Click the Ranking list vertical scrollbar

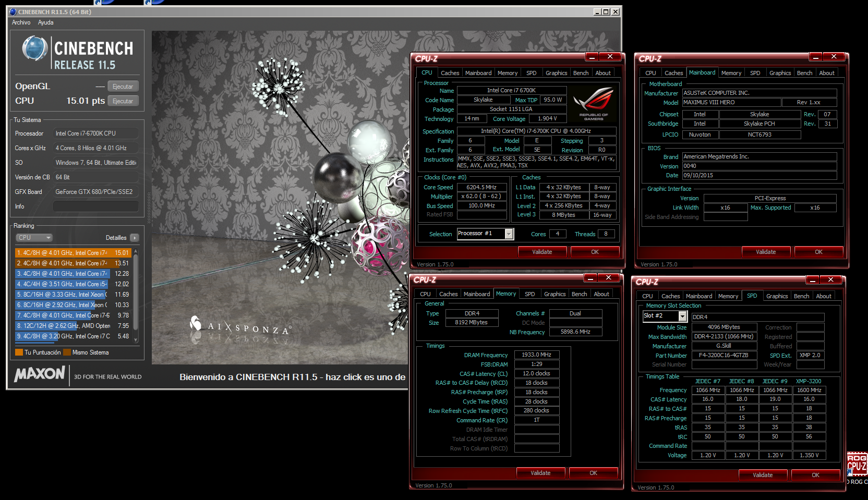pos(136,295)
